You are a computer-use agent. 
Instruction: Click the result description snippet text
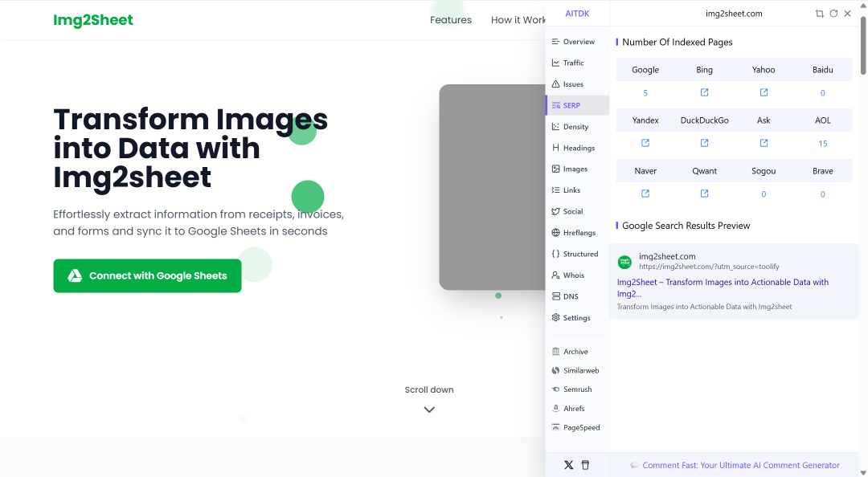[704, 307]
